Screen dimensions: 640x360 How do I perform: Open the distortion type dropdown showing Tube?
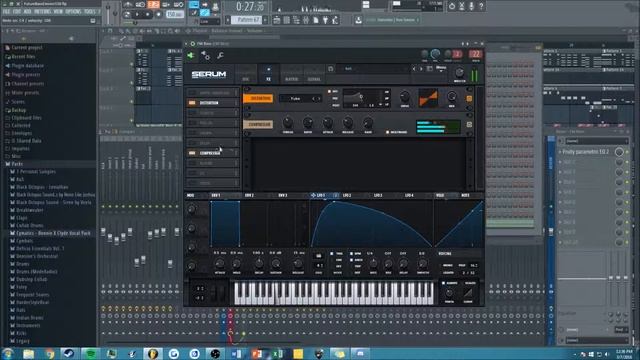[300, 98]
